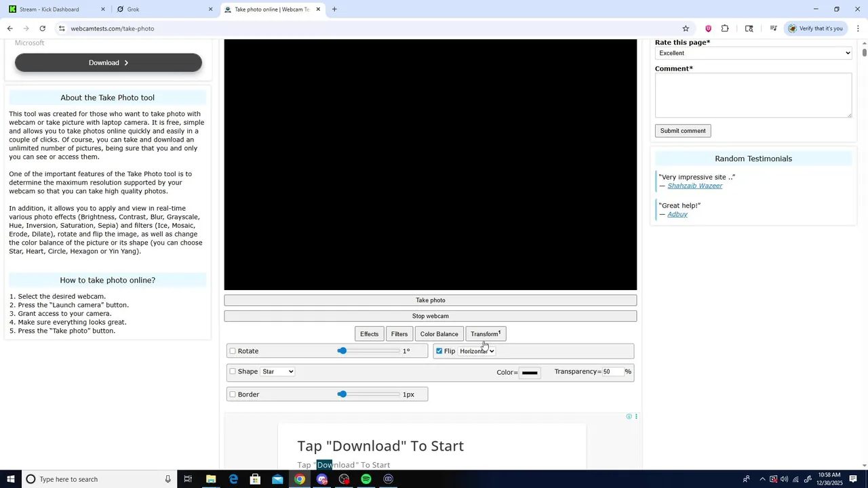Screen dimensions: 868x488
Task: Click the Take photo button
Action: click(431, 300)
